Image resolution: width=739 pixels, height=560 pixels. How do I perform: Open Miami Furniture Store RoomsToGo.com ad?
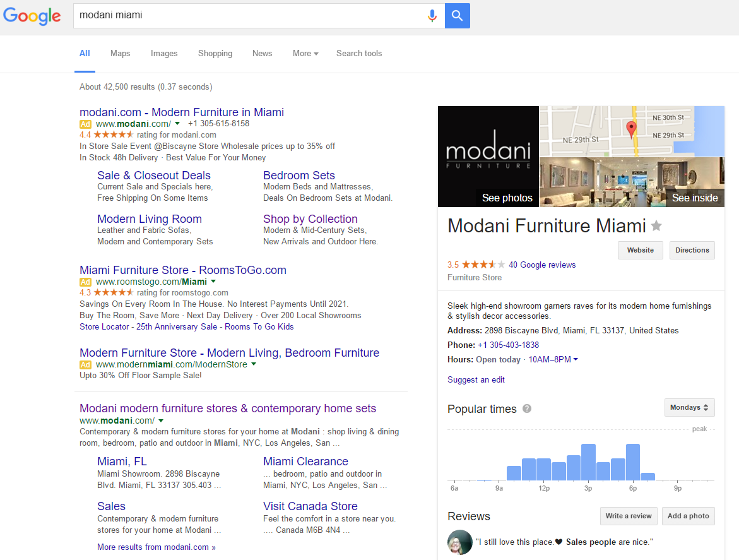point(183,270)
